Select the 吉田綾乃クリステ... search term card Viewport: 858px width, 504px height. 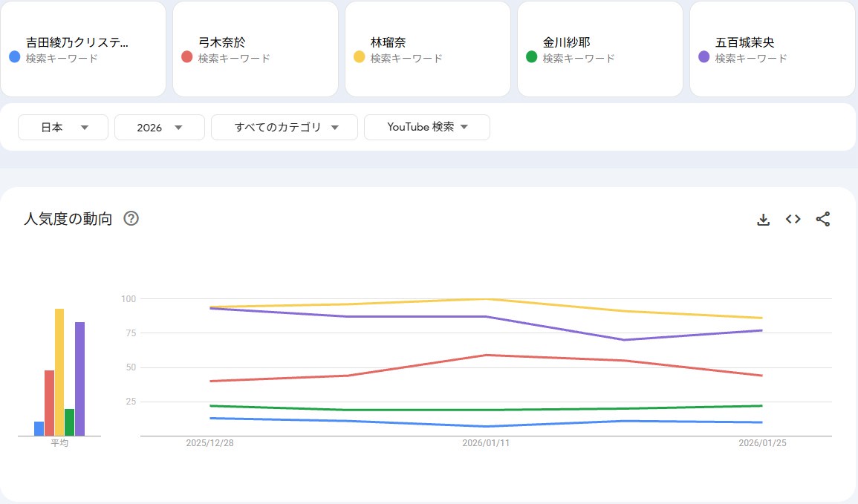(83, 49)
